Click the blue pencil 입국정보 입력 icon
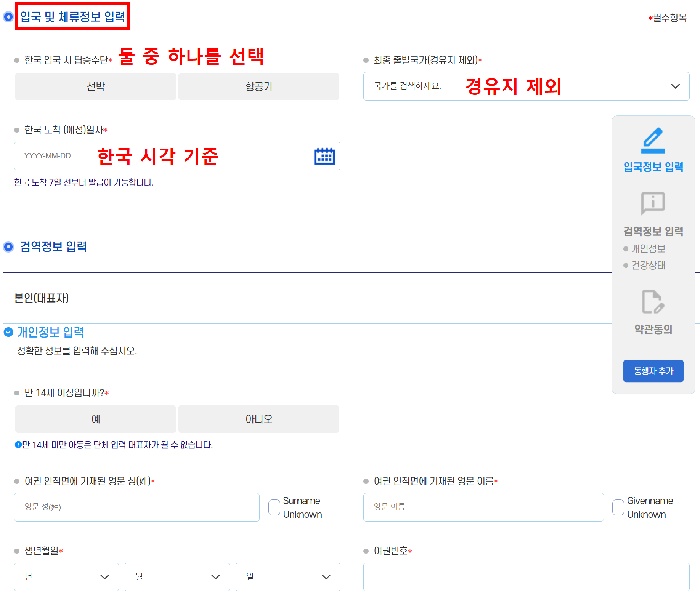The height and width of the screenshot is (597, 700). [653, 141]
